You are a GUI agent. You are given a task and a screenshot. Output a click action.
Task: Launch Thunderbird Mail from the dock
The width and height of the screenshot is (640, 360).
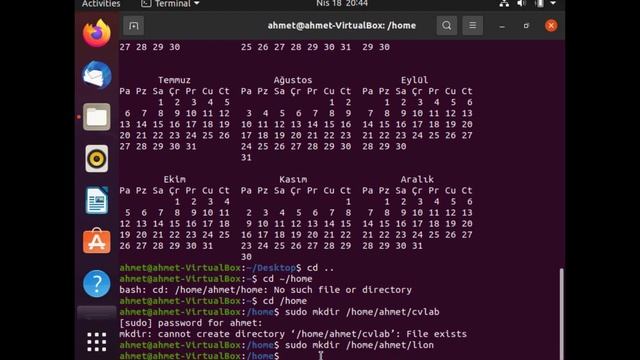[97, 75]
